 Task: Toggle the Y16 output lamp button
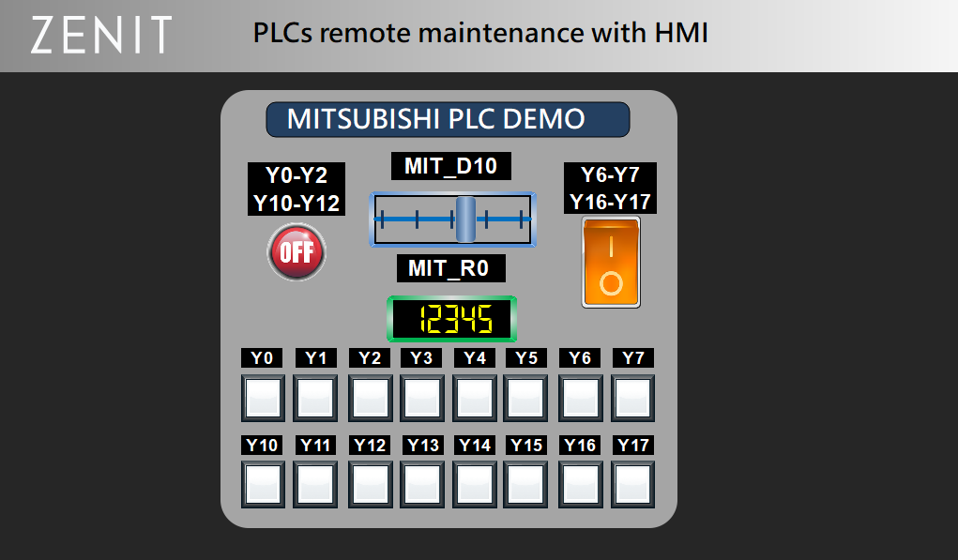[581, 485]
